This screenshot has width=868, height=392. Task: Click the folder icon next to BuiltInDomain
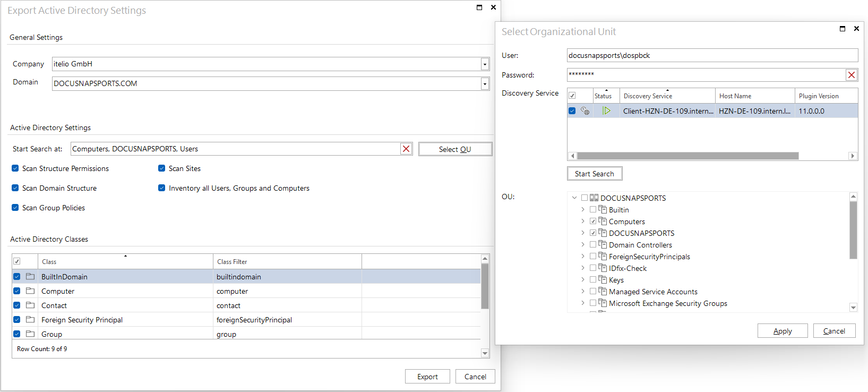[x=30, y=276]
